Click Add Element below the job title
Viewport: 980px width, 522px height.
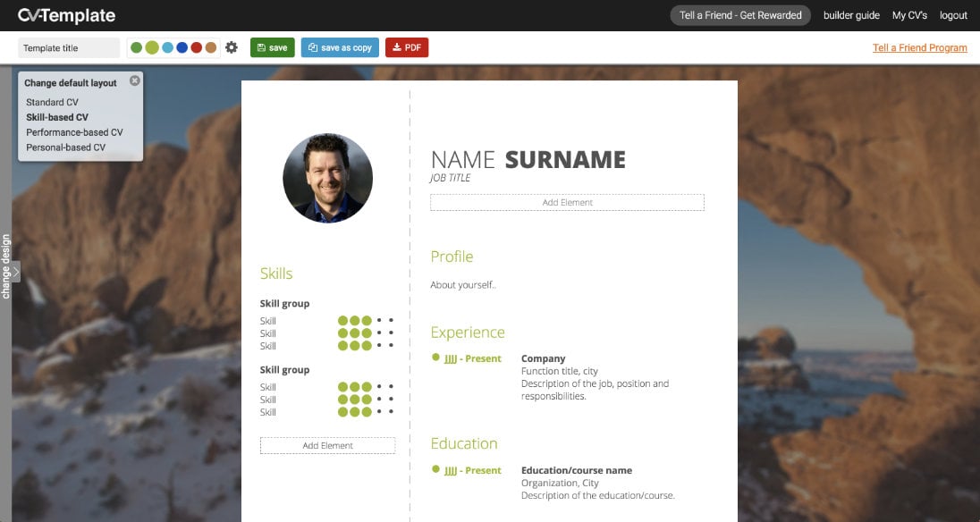567,202
